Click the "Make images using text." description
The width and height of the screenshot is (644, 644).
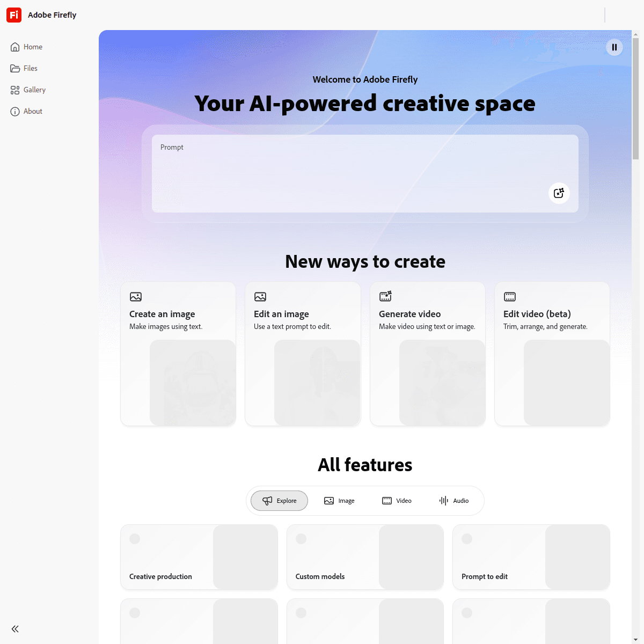(x=166, y=326)
